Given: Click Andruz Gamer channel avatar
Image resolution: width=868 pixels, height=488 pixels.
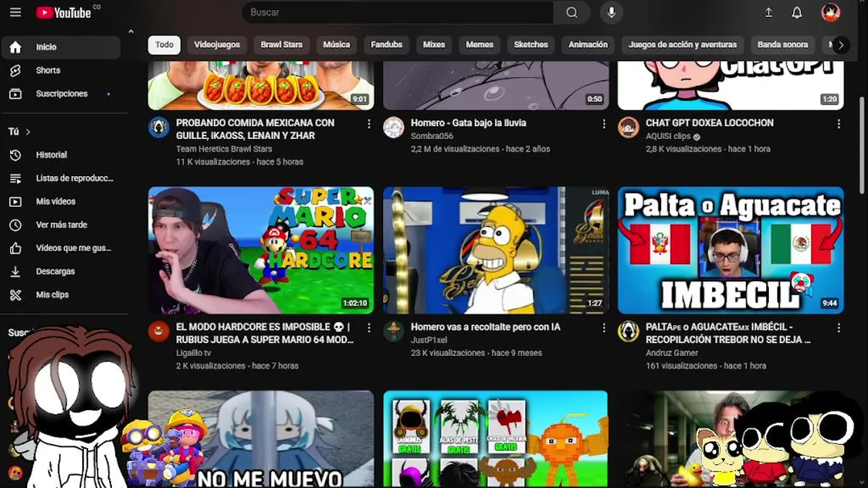Looking at the screenshot, I should 629,331.
